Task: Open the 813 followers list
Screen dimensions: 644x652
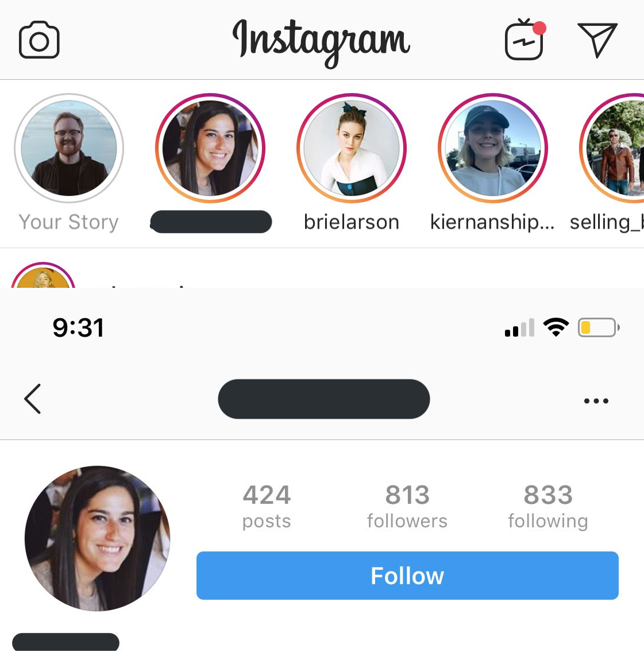Action: point(407,506)
